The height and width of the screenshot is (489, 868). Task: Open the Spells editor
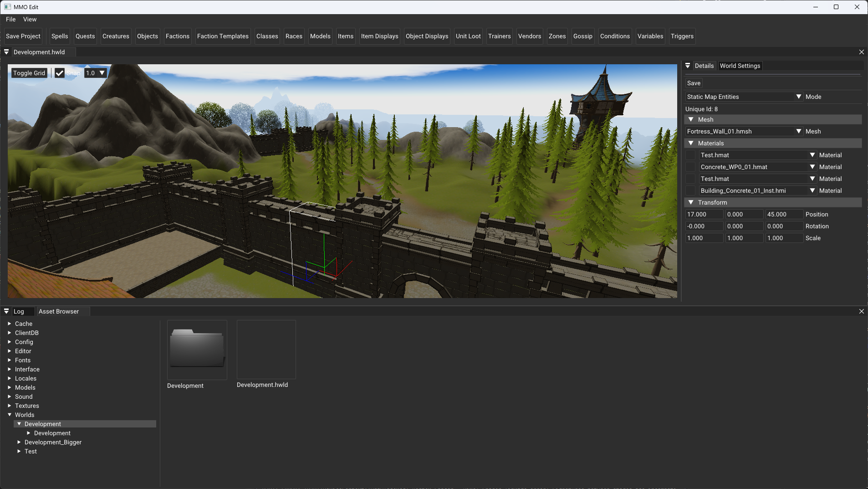click(x=60, y=36)
